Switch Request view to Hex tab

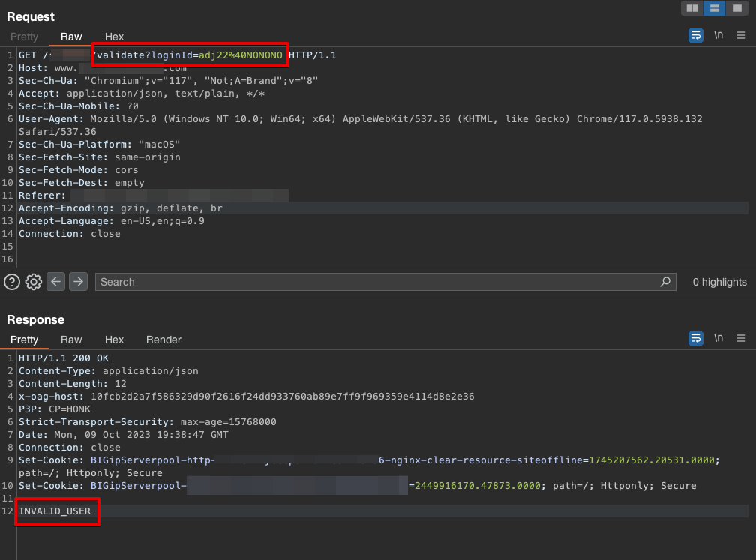114,37
